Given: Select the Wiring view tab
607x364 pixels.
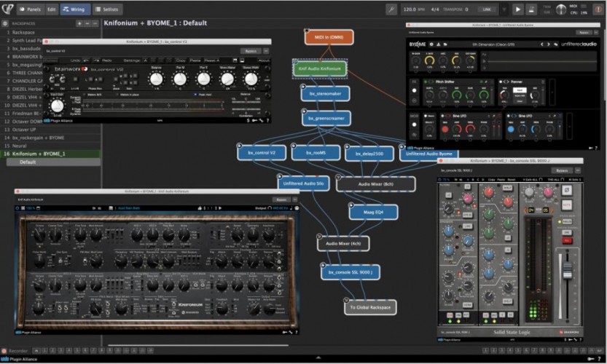Looking at the screenshot, I should coord(75,9).
